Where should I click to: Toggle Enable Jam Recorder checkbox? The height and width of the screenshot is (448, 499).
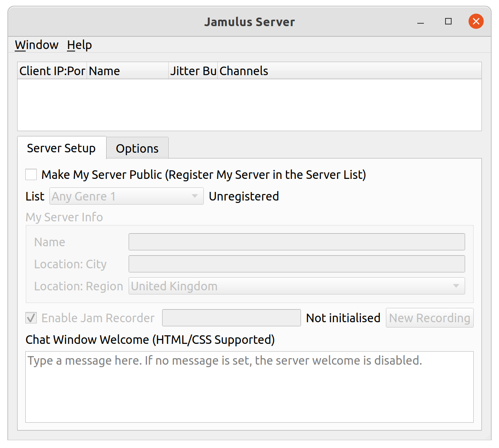[31, 318]
